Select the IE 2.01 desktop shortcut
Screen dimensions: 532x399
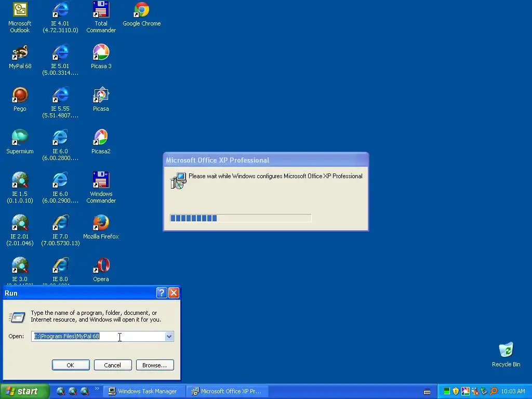20,230
